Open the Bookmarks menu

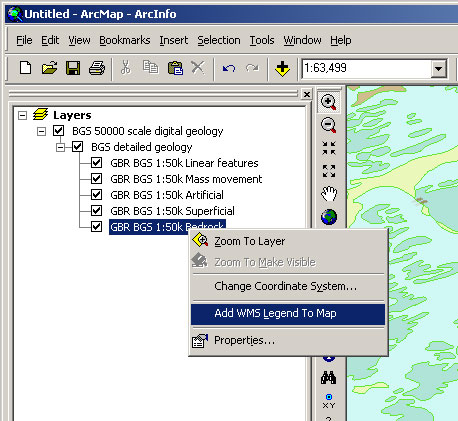click(125, 40)
